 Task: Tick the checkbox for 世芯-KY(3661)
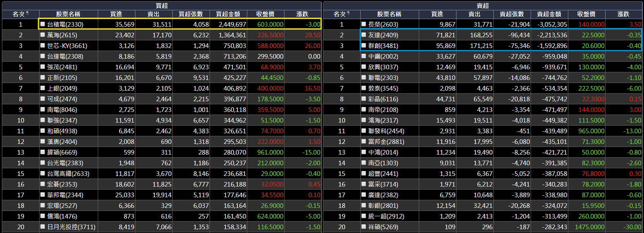[x=43, y=45]
